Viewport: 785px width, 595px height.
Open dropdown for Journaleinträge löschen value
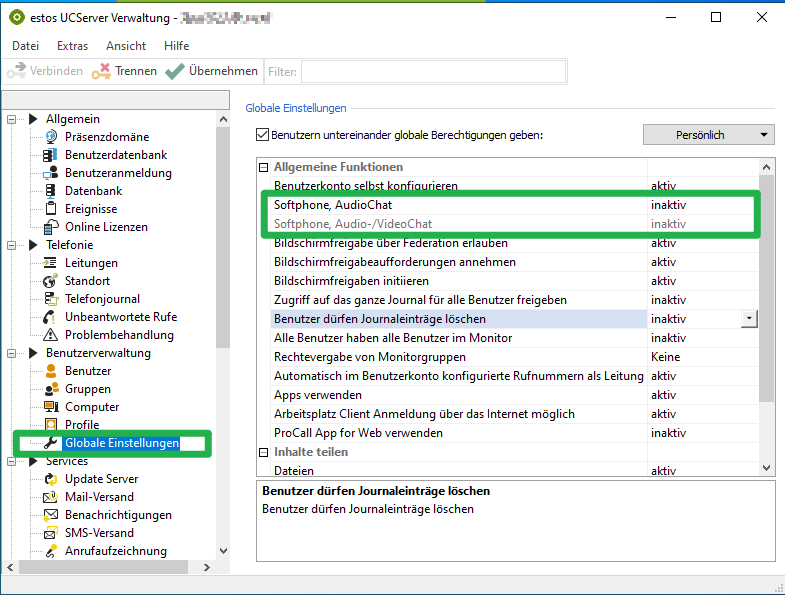point(749,319)
